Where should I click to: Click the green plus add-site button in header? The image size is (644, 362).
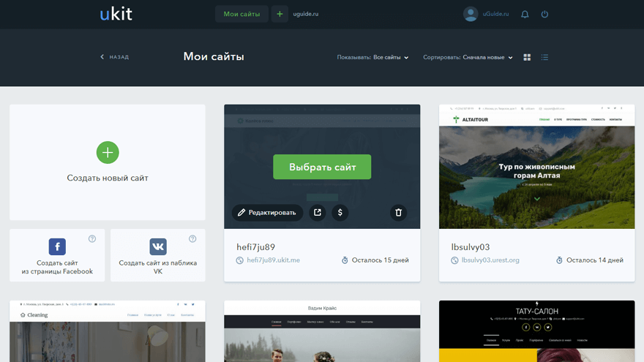pyautogui.click(x=280, y=14)
